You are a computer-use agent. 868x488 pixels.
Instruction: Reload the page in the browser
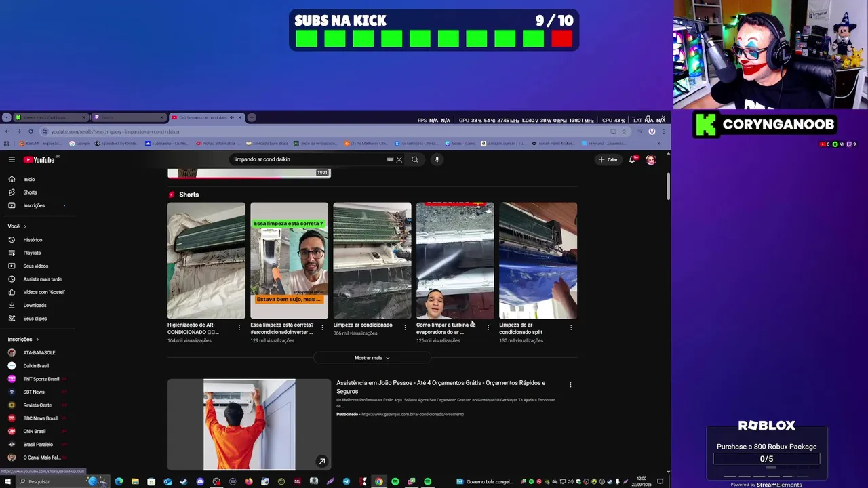pos(30,131)
